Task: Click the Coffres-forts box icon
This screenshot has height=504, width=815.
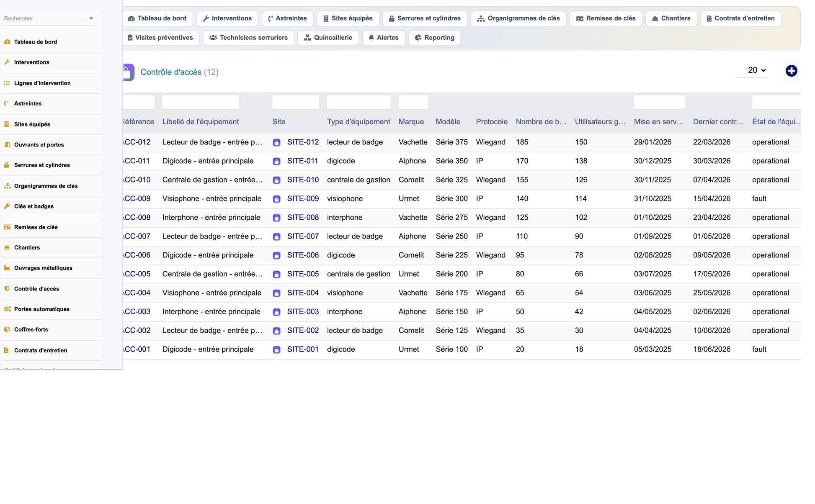Action: (x=7, y=329)
